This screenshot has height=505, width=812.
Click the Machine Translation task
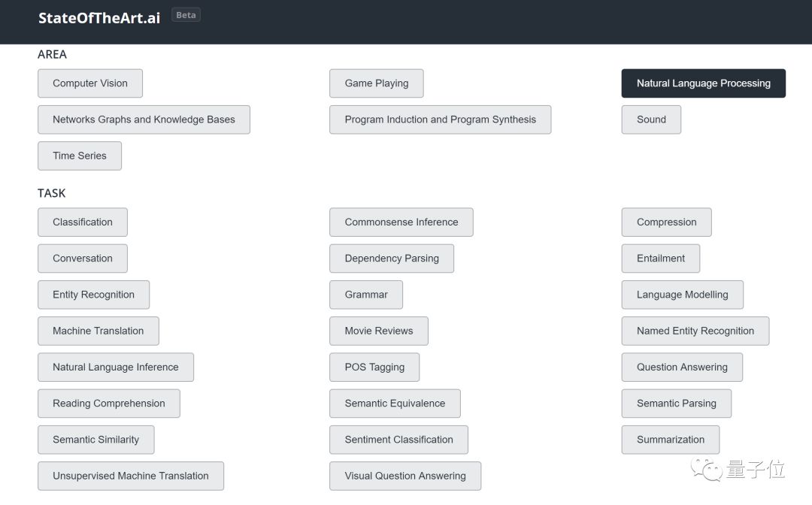pyautogui.click(x=98, y=331)
